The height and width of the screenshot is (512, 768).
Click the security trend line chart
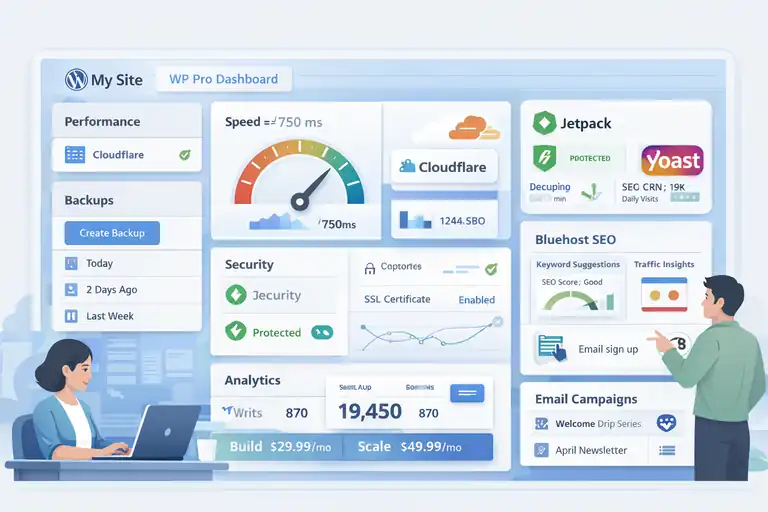coord(432,335)
